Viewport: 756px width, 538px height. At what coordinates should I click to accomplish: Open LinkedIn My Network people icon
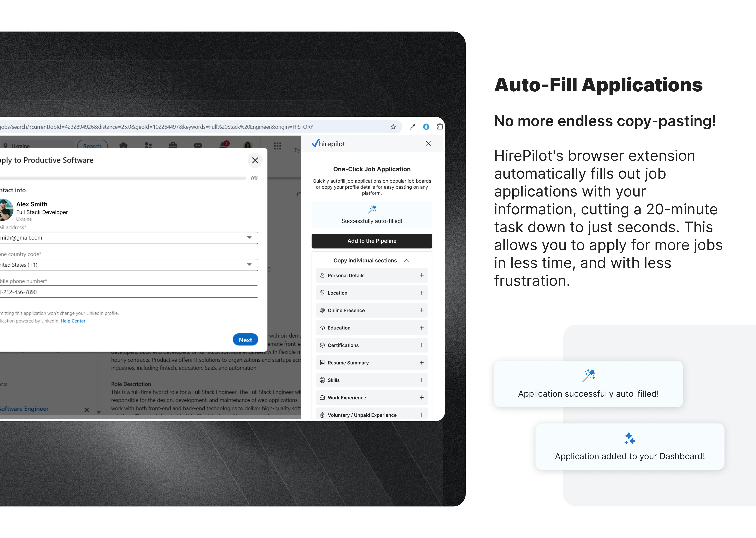pos(148,145)
